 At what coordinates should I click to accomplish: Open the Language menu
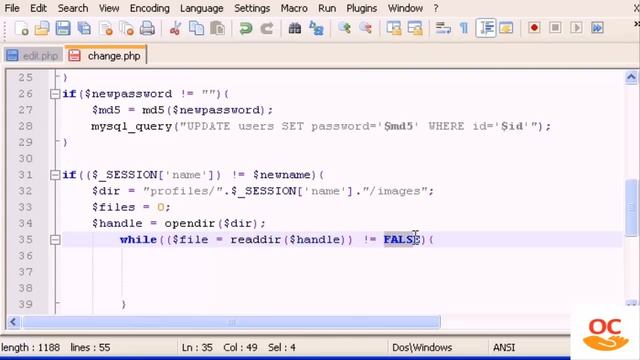pyautogui.click(x=202, y=8)
